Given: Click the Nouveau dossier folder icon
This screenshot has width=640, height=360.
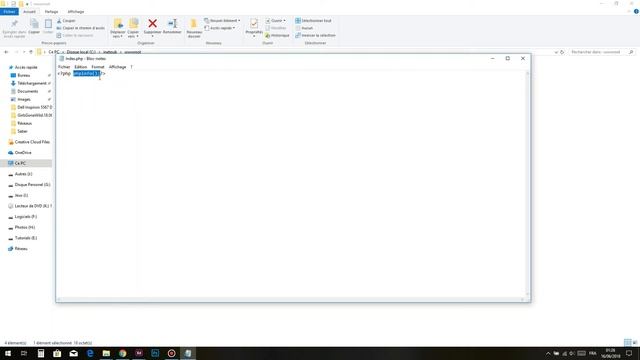Looking at the screenshot, I should 194,24.
